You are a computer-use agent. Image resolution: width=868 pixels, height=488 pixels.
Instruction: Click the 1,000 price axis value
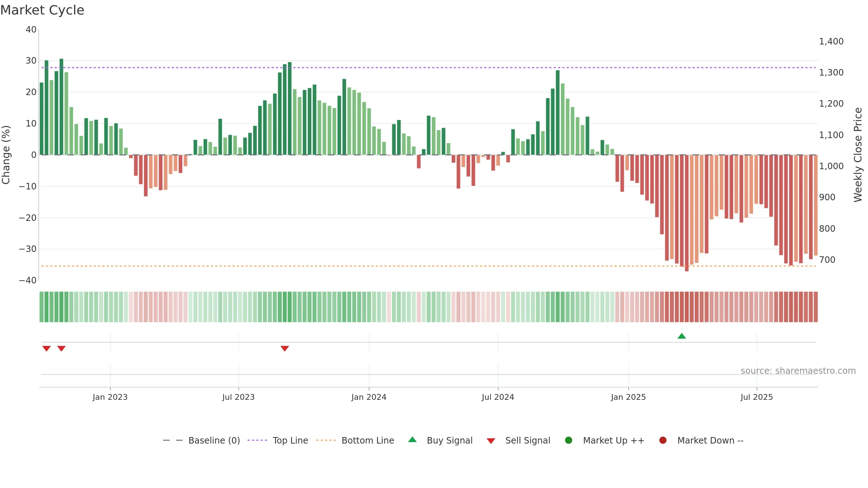click(831, 166)
